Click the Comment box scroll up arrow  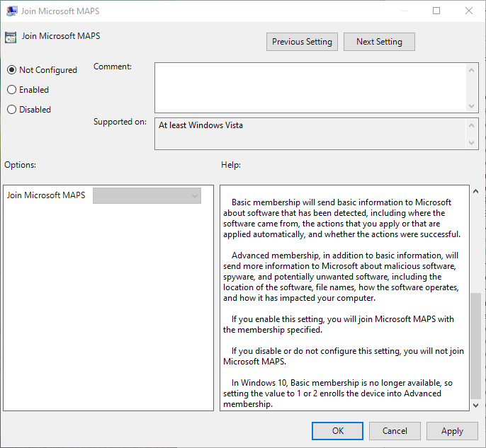click(x=473, y=69)
